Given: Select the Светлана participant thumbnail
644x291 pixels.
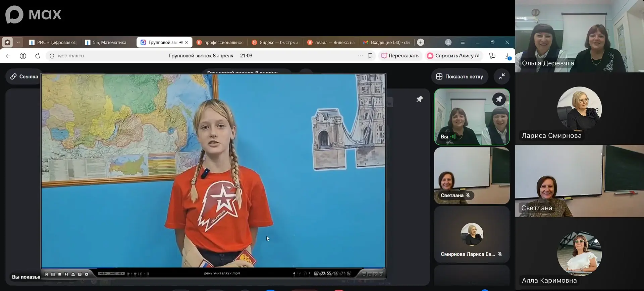Looking at the screenshot, I should 472,176.
